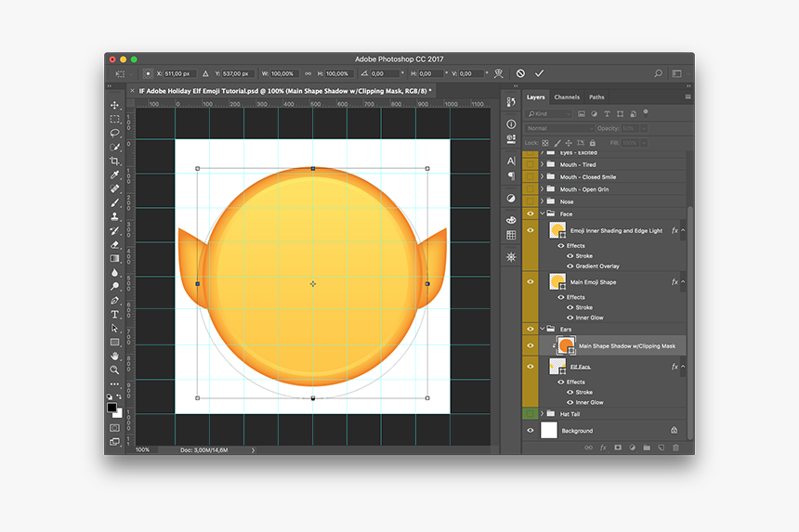Select the Zoom tool

[114, 370]
